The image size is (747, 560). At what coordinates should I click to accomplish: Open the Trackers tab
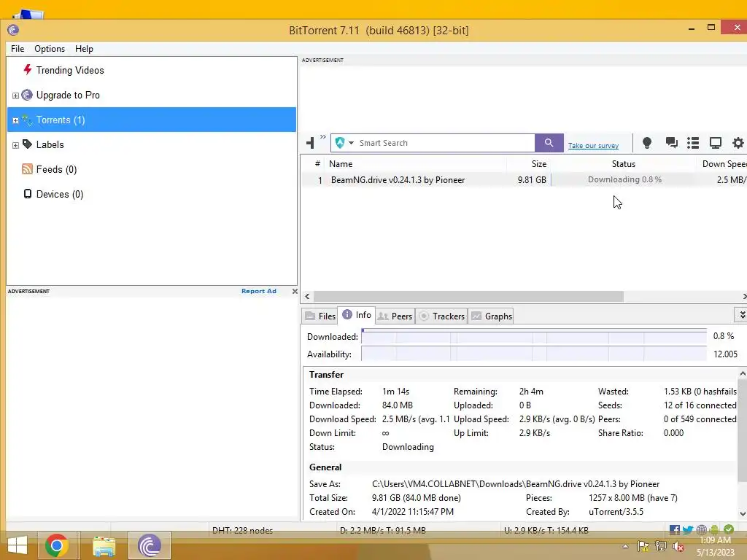pos(442,316)
